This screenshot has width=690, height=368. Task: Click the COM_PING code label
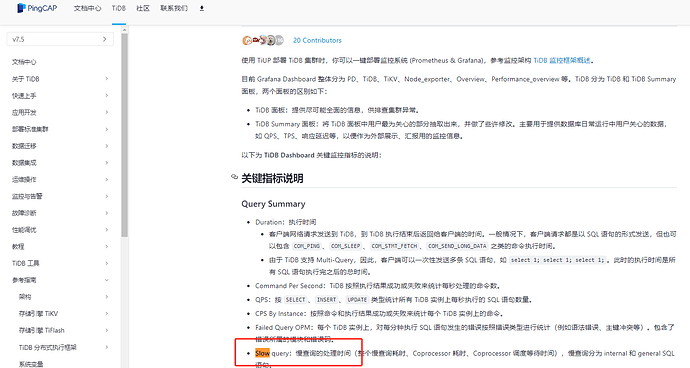307,246
